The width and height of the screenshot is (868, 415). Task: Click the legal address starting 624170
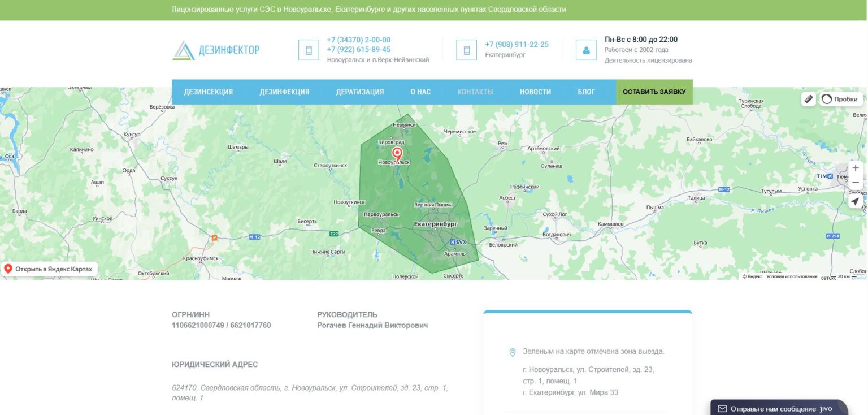310,393
